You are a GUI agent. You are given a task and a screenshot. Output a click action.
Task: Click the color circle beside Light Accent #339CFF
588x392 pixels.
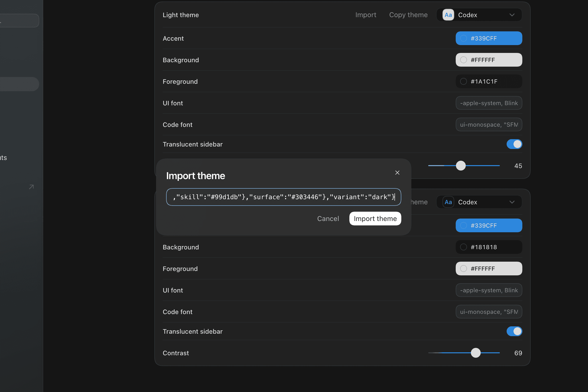pyautogui.click(x=463, y=38)
